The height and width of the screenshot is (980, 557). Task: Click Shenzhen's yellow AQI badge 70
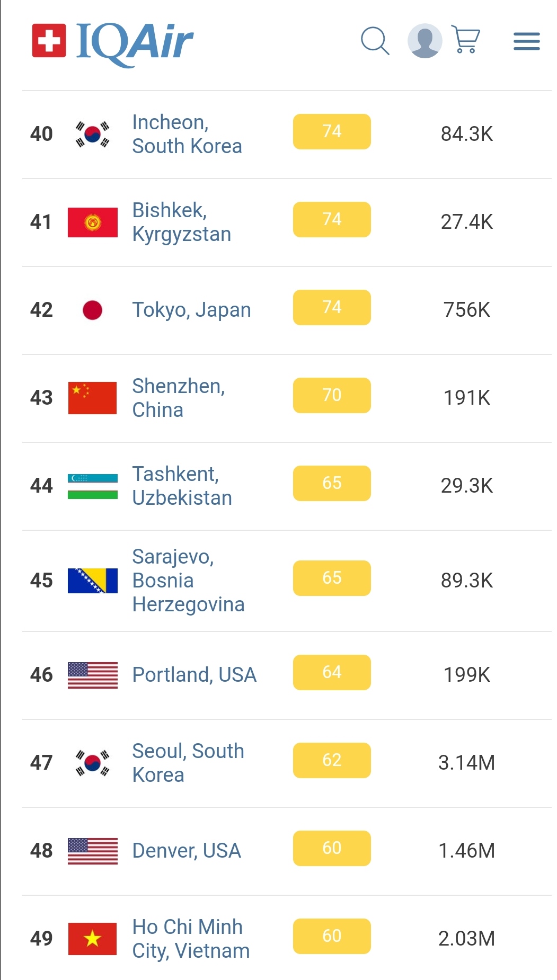[332, 395]
